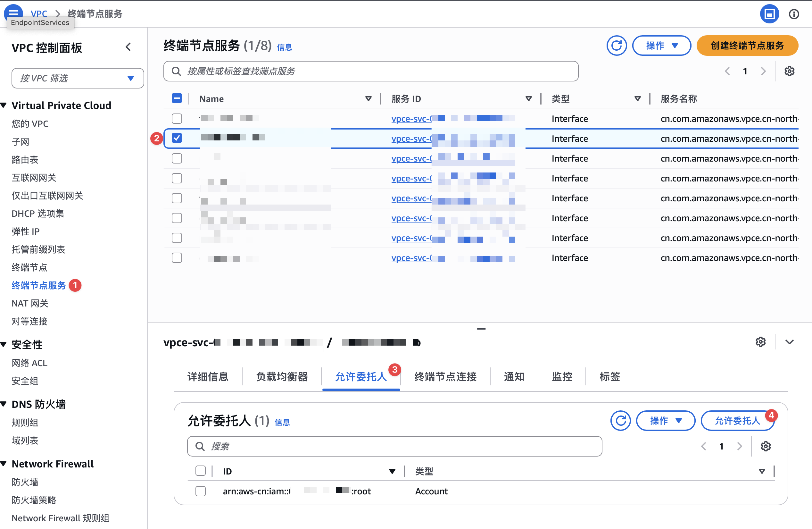Screen dimensions: 812x529
Task: Collapse the DNS 防火墙 sidebar section
Action: click(x=4, y=404)
